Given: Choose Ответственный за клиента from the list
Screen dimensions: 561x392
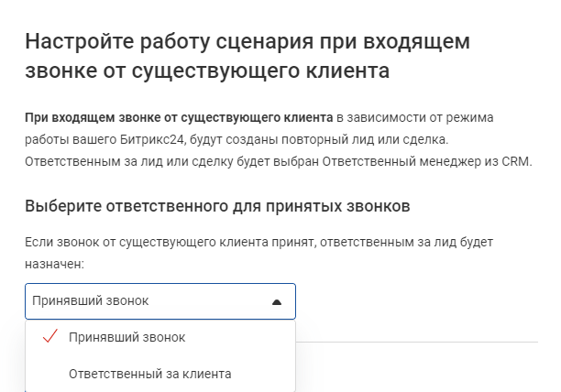Looking at the screenshot, I should [150, 374].
